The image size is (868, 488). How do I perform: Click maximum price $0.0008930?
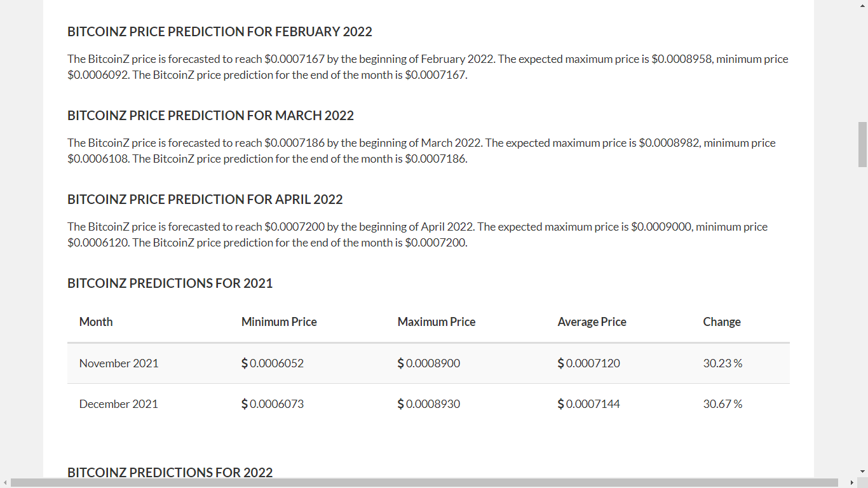click(x=429, y=404)
